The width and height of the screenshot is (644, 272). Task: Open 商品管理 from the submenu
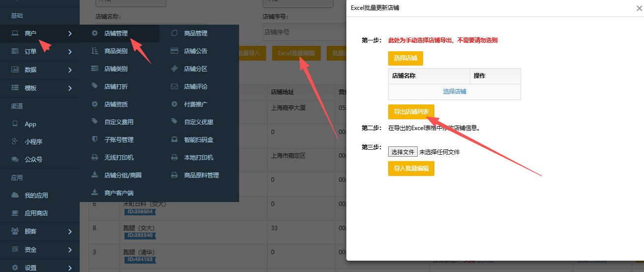click(x=195, y=34)
